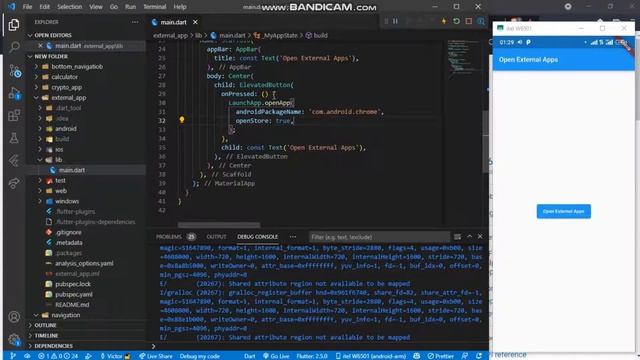
Task: Click Dart language mode in status bar
Action: tap(249, 356)
